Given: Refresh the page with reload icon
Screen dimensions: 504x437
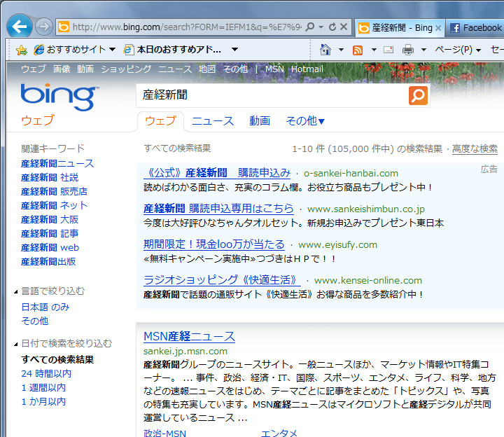Looking at the screenshot, I should 332,27.
